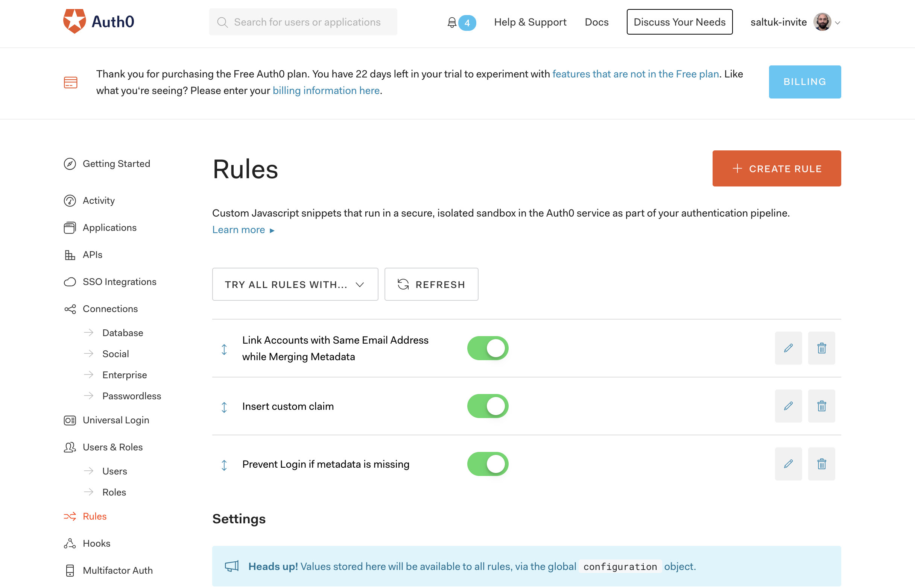915x588 pixels.
Task: Open the Learn more link
Action: click(x=243, y=230)
